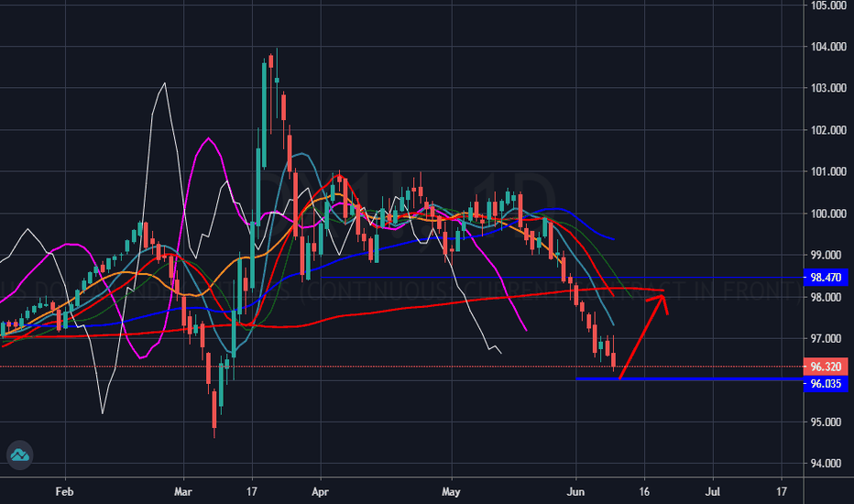The height and width of the screenshot is (504, 854).
Task: Click the 105.000 price scale value
Action: [x=828, y=5]
